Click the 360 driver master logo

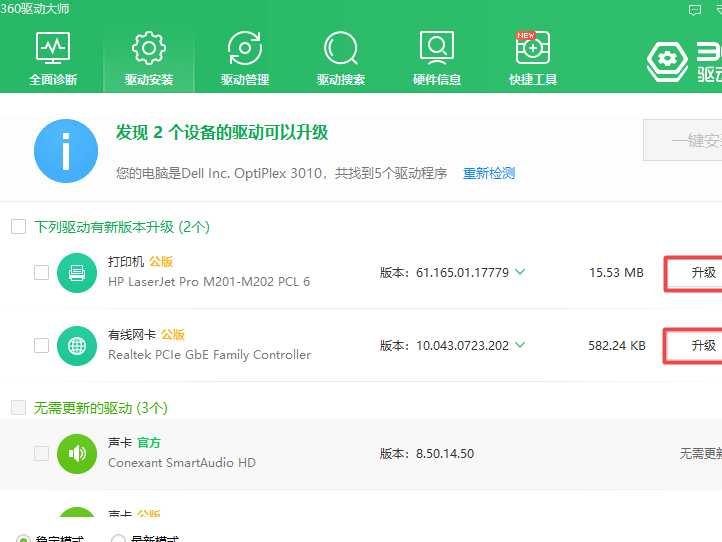click(667, 61)
